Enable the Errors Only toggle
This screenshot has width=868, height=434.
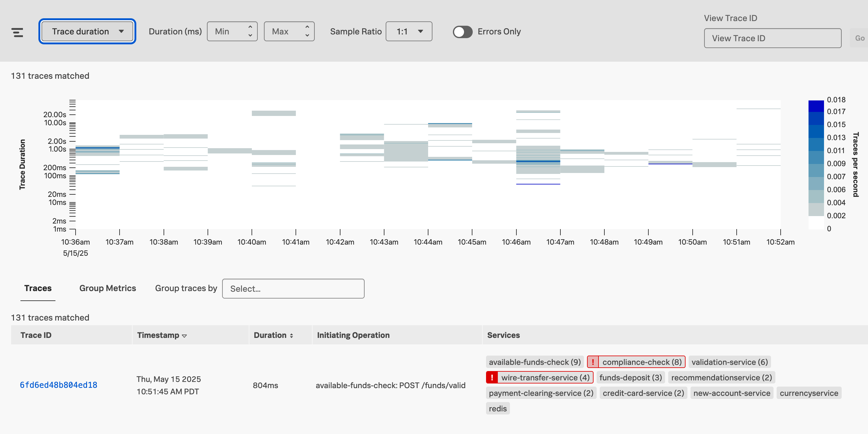(462, 32)
